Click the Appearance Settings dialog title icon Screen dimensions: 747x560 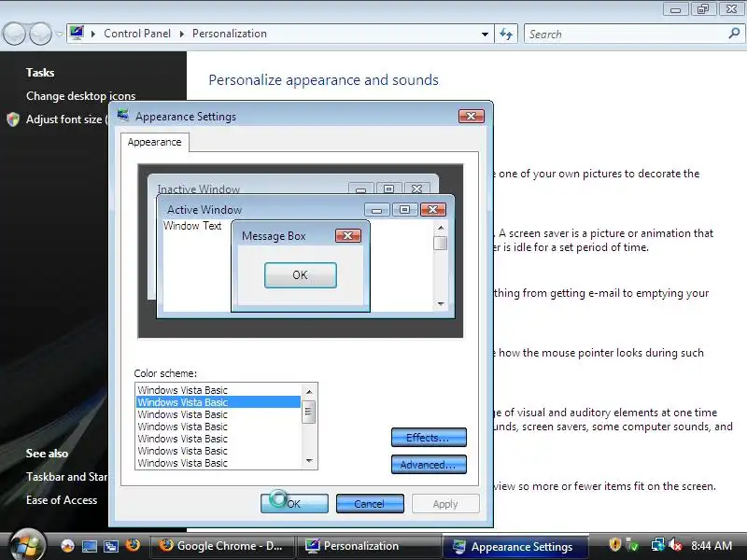click(123, 115)
